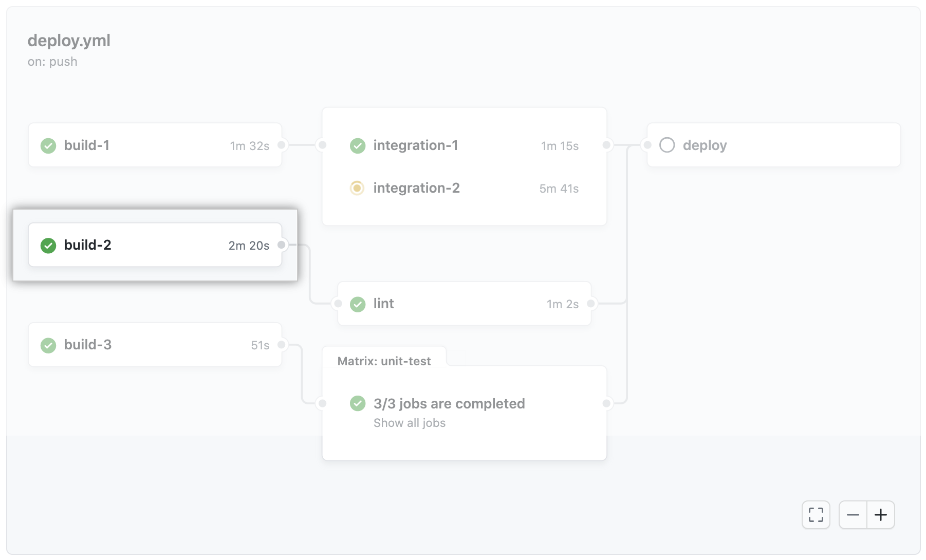Screen dimensions: 926x560
Task: Expand matrix via Show all jobs
Action: point(410,423)
